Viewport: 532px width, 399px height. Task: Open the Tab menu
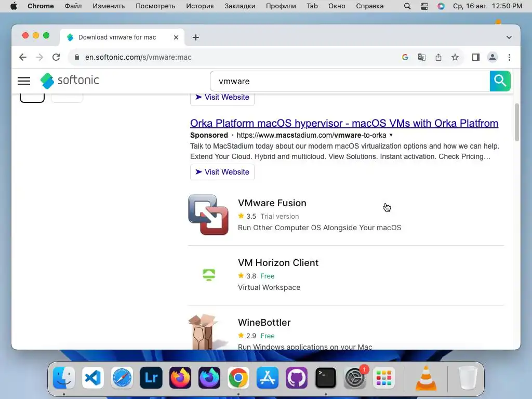(312, 6)
